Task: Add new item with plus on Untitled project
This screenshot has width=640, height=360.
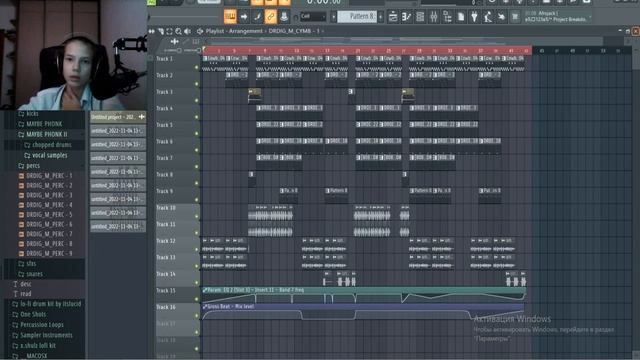Action: pyautogui.click(x=142, y=117)
